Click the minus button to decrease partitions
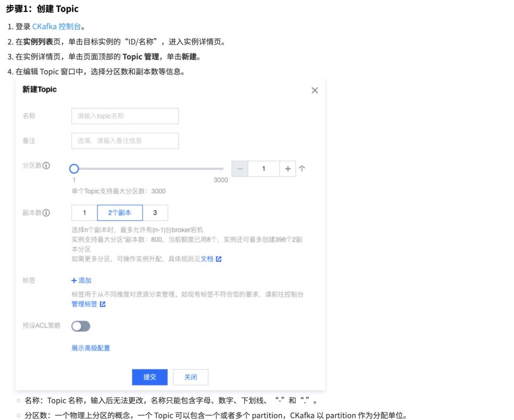The width and height of the screenshot is (514, 420). pyautogui.click(x=240, y=169)
